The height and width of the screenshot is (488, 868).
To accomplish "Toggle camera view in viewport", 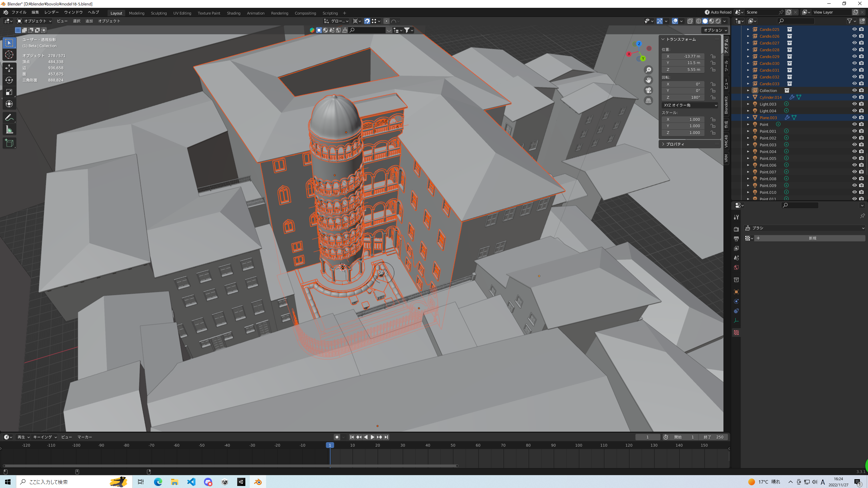I will coord(648,90).
